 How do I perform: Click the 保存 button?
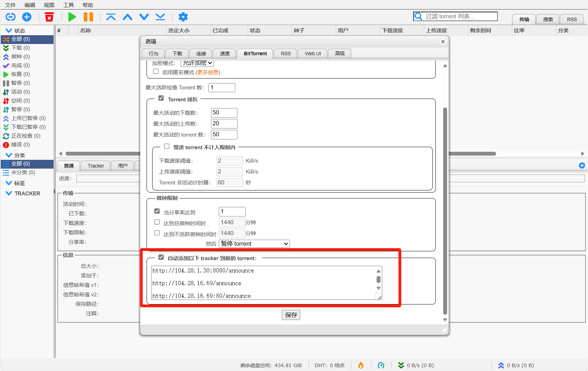(x=291, y=315)
